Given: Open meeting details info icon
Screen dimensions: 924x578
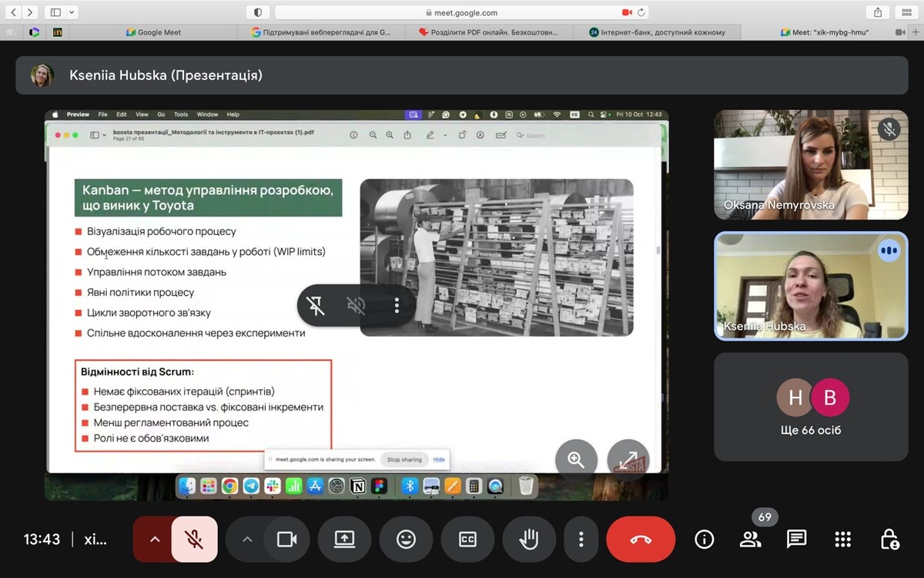Looking at the screenshot, I should coord(704,539).
